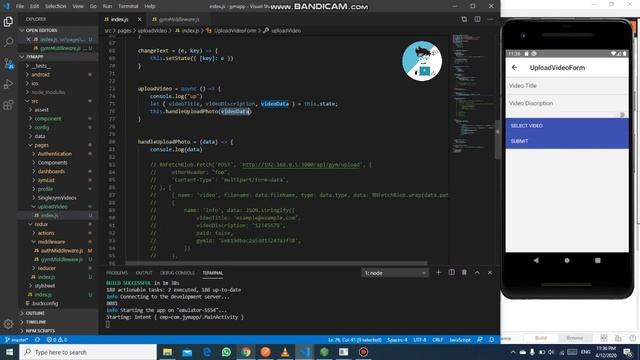The image size is (640, 360).
Task: Collapse the GYMAPP folder section
Action: tap(57, 57)
